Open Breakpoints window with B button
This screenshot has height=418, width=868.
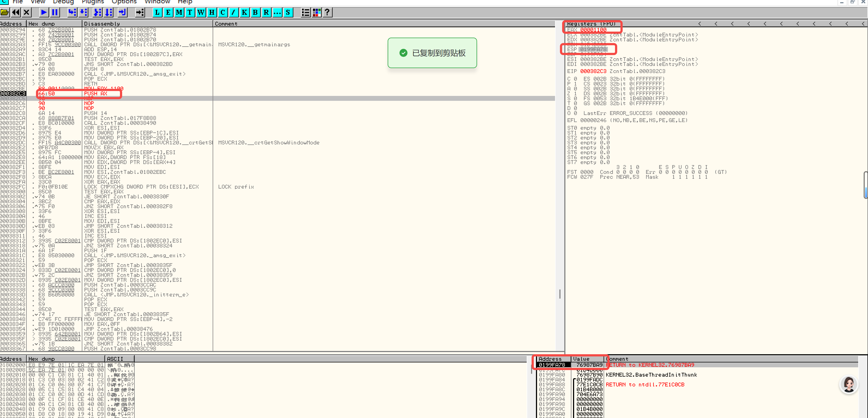255,13
